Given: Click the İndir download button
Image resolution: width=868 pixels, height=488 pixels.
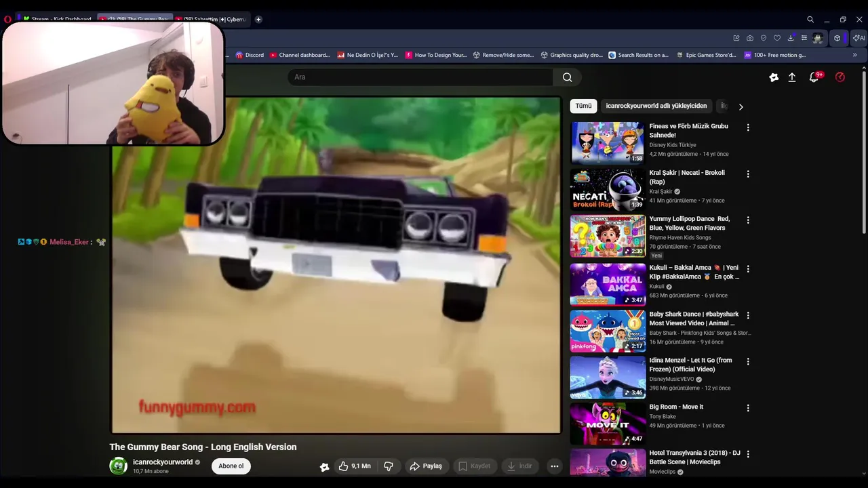Looking at the screenshot, I should click(520, 466).
